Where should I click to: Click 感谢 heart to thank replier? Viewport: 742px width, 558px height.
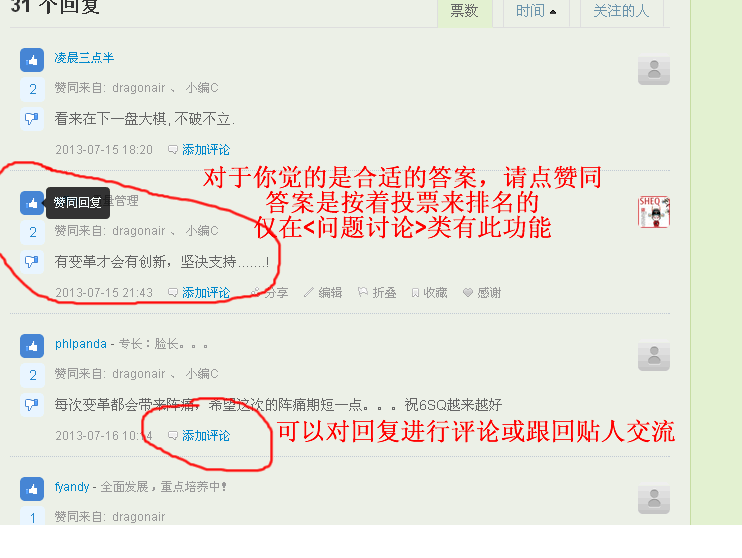(482, 293)
